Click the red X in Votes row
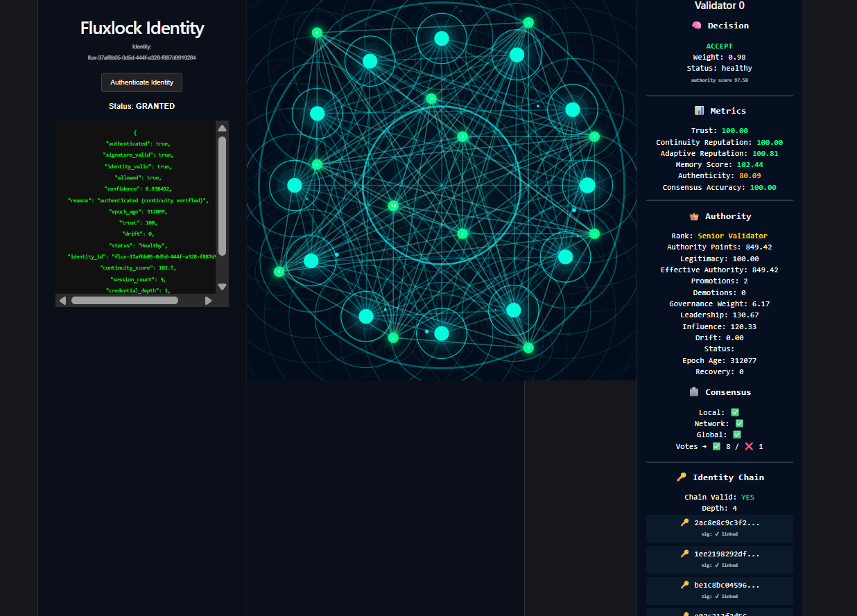 (x=749, y=446)
